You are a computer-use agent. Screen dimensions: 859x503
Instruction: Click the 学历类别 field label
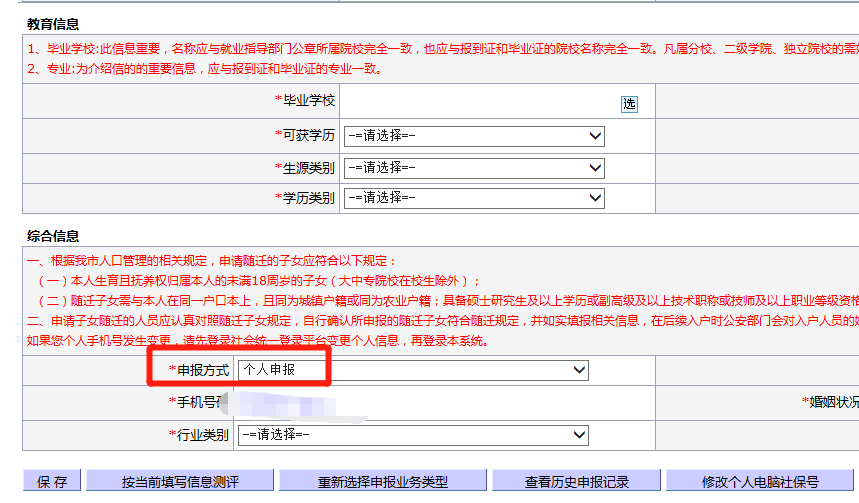pyautogui.click(x=305, y=198)
